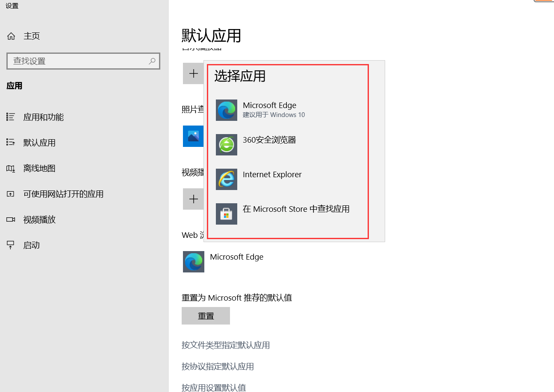Image resolution: width=554 pixels, height=392 pixels.
Task: Click the Edge icon under Web browser
Action: click(194, 262)
